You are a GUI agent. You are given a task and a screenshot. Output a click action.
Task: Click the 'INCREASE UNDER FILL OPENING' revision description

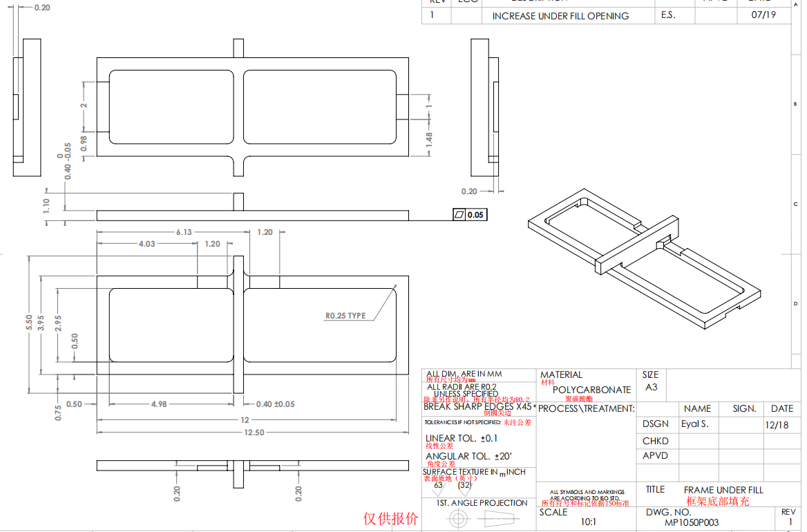point(560,16)
